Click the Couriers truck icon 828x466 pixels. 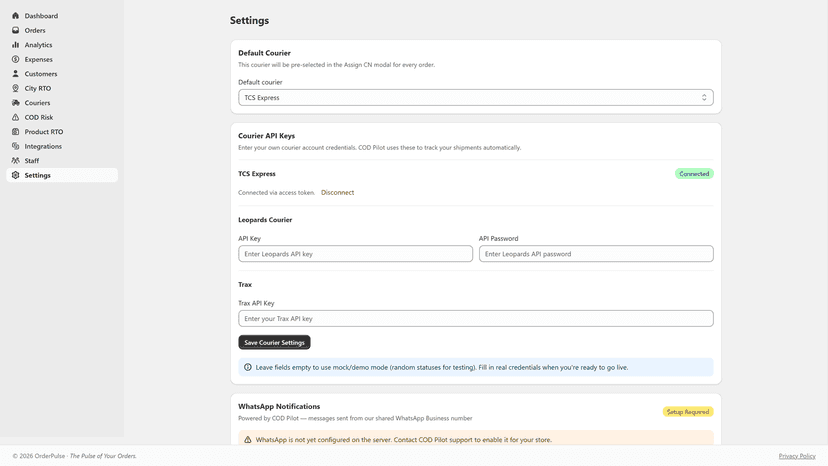(x=15, y=102)
